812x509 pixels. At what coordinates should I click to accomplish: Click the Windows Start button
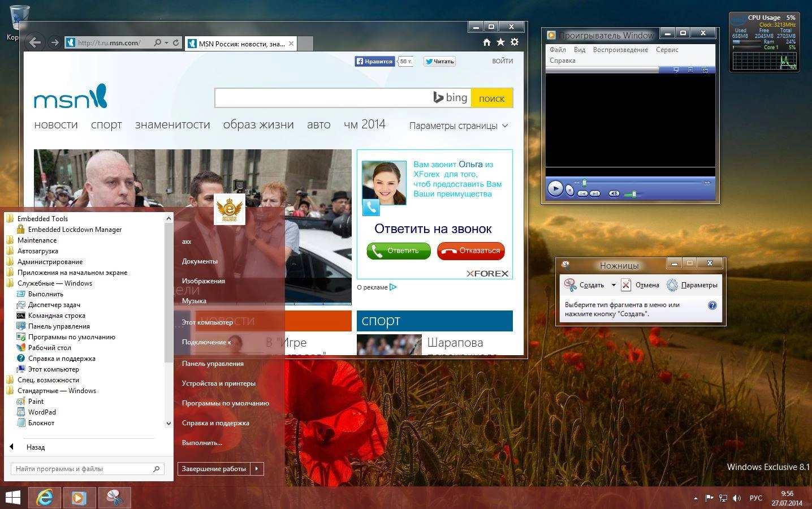point(12,498)
